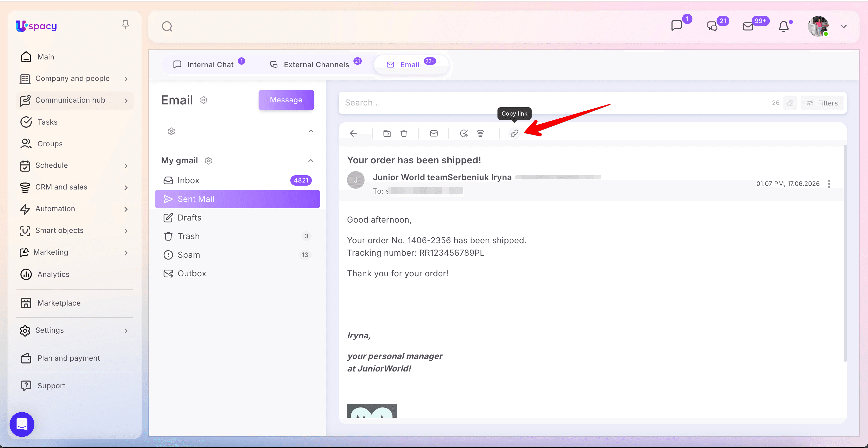Pin the sidebar with the pin icon

pyautogui.click(x=125, y=25)
